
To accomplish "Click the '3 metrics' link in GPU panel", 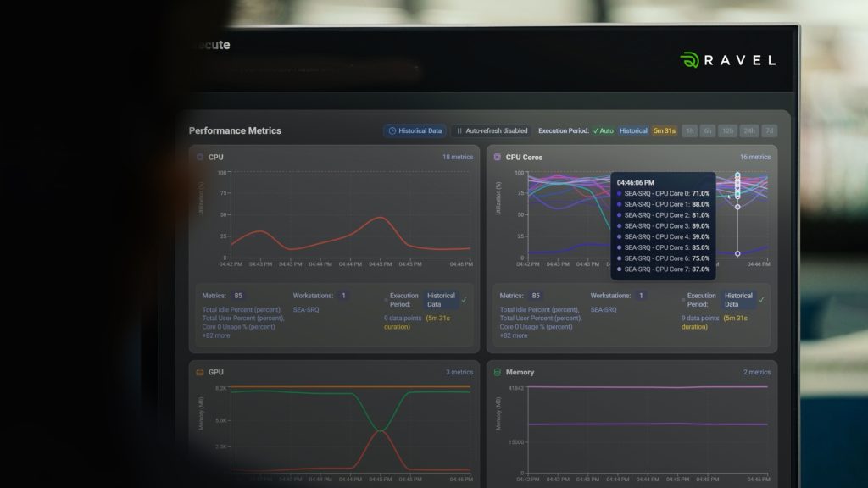I will tap(459, 372).
